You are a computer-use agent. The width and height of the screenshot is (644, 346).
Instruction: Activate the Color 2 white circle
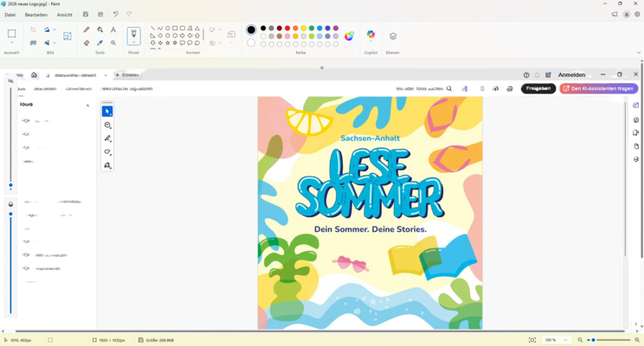[x=251, y=42]
